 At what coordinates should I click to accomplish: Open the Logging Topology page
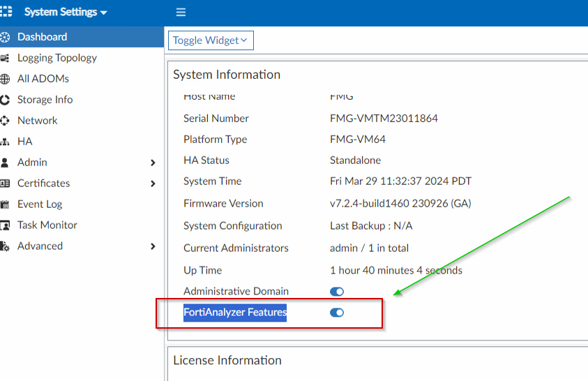point(57,58)
